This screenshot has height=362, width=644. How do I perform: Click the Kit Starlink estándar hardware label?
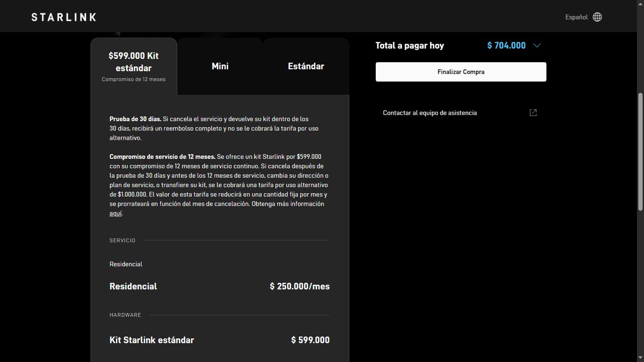[x=152, y=340]
